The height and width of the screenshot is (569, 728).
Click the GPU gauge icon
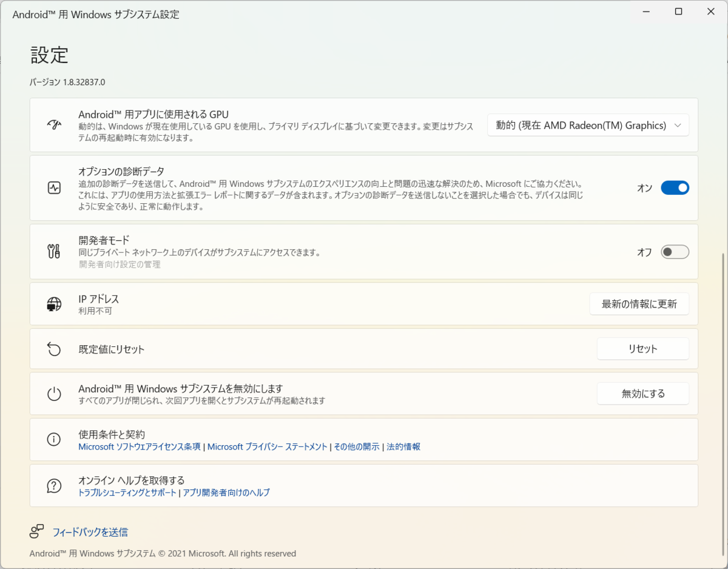54,125
